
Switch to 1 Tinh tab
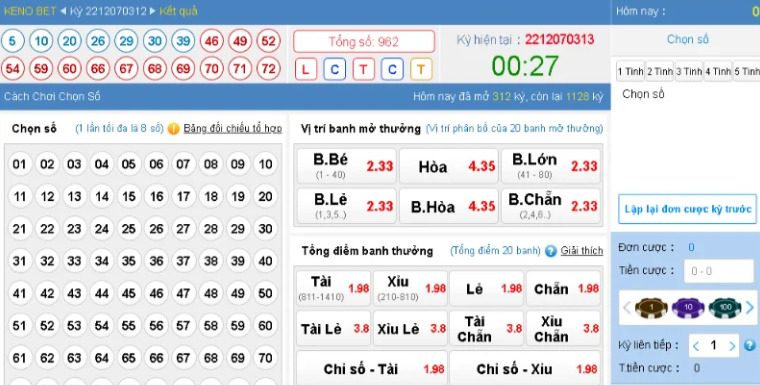tap(630, 72)
